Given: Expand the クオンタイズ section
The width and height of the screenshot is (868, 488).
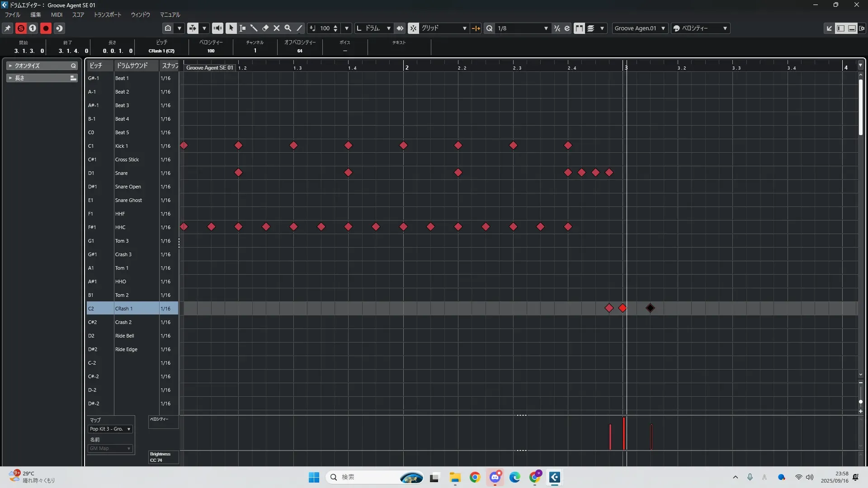Looking at the screenshot, I should [10, 66].
